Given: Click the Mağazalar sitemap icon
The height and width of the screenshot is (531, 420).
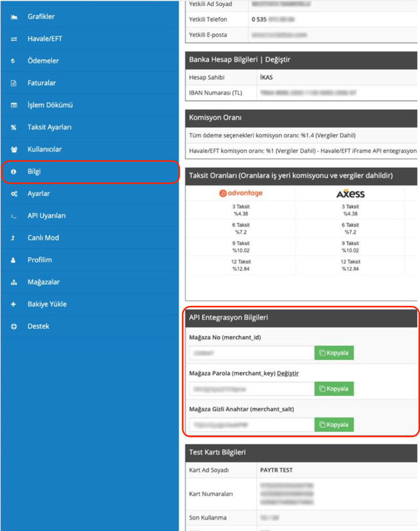Looking at the screenshot, I should (14, 282).
